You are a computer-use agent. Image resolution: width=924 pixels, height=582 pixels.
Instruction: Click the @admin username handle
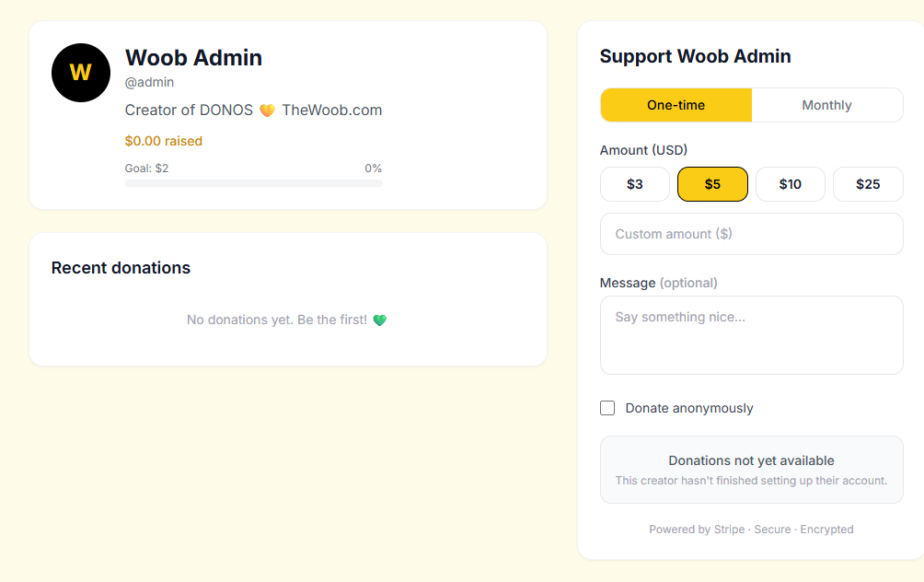[149, 82]
